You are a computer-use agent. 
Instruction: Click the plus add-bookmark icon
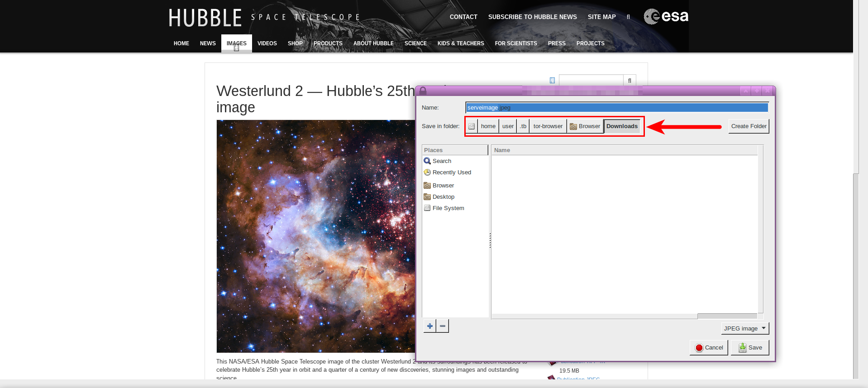click(x=429, y=326)
